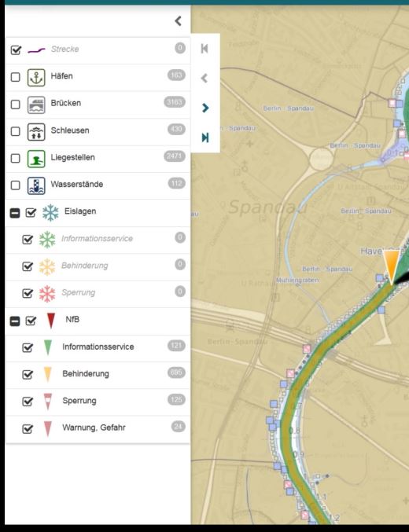Enable the Häfen layer checkbox
The image size is (409, 532).
click(x=15, y=77)
